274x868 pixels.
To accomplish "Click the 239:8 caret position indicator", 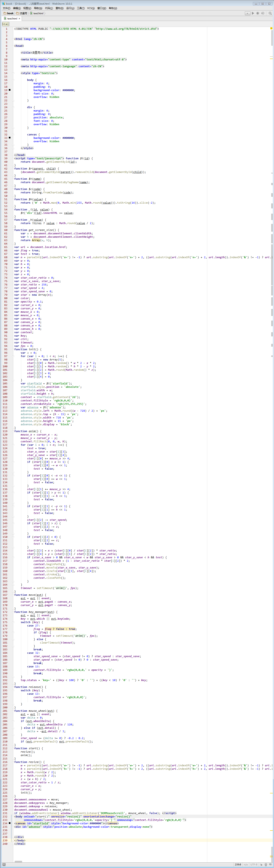I will 238,865.
